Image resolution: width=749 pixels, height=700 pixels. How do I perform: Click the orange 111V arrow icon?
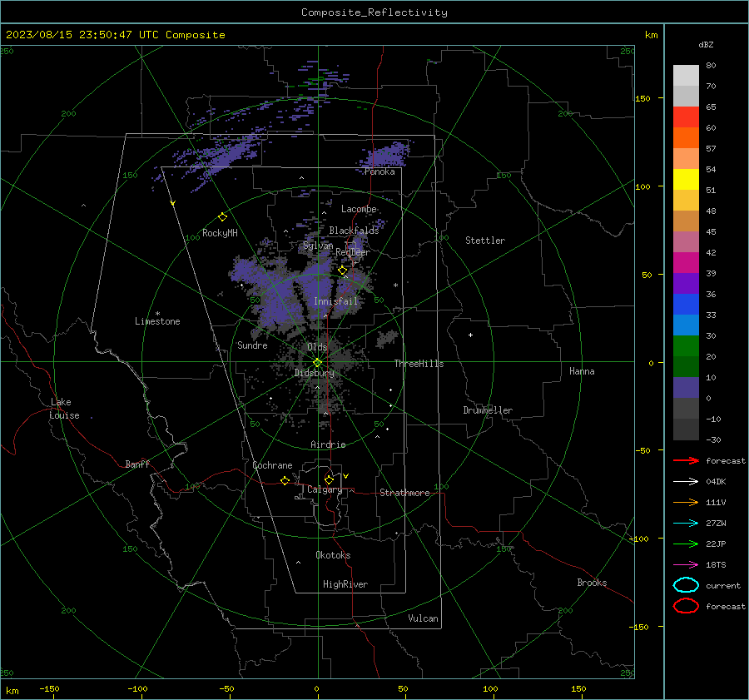point(686,502)
